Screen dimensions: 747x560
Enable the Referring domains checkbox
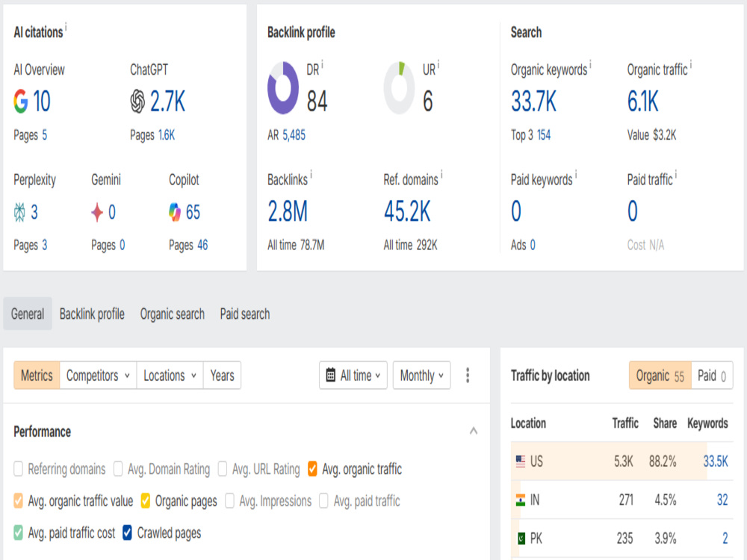[19, 469]
